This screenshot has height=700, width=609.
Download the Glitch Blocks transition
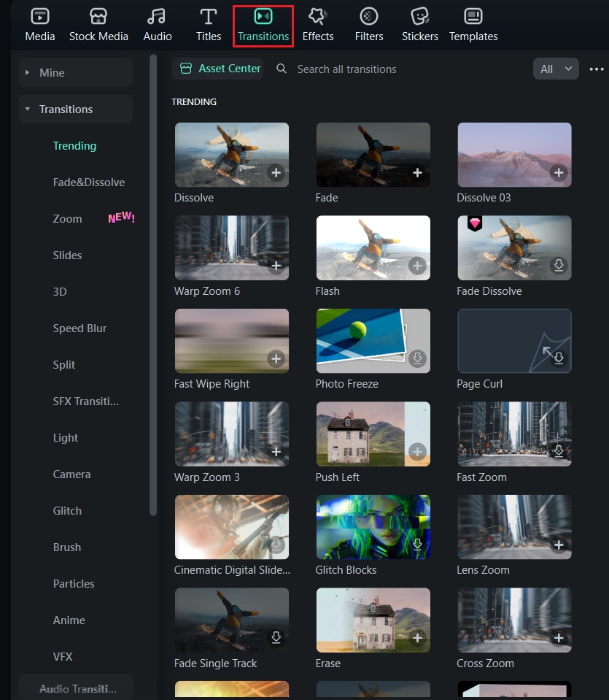tap(418, 545)
